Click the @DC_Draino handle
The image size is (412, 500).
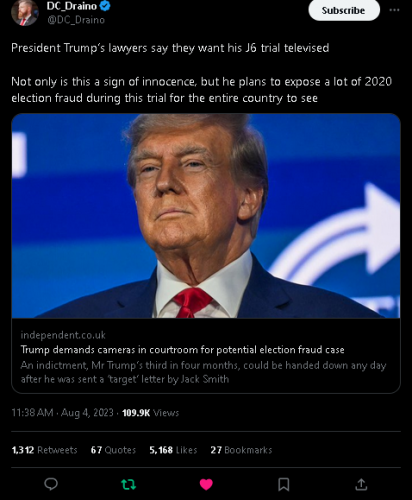coord(76,20)
